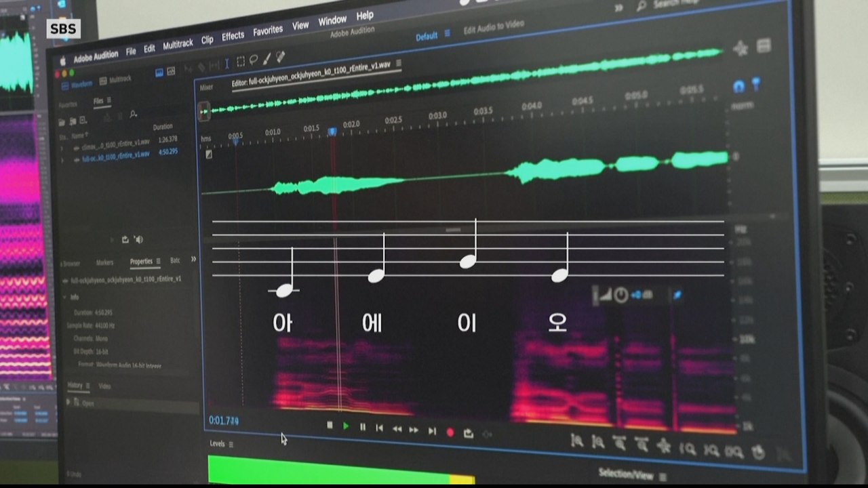This screenshot has height=488, width=868.
Task: Open the Default workspace options menu
Action: point(447,34)
